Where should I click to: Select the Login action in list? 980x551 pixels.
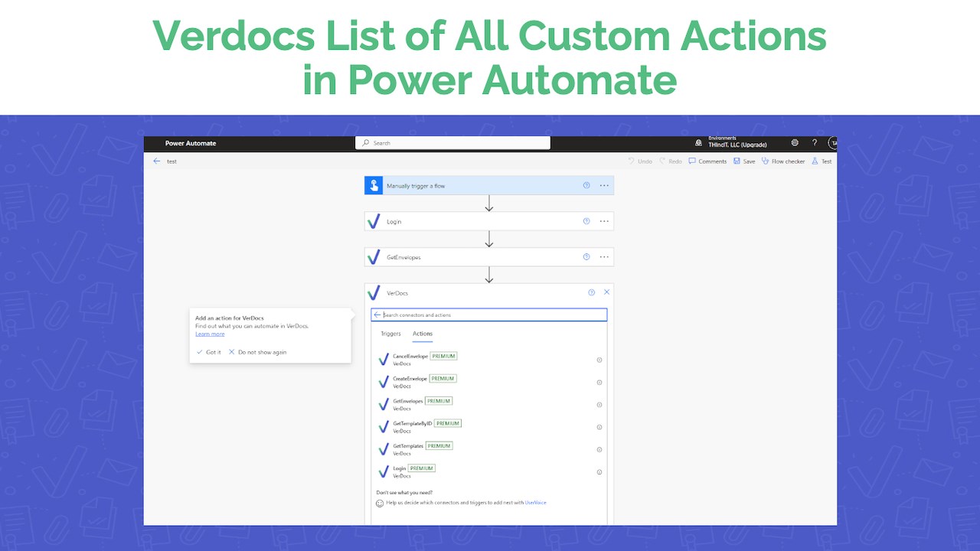click(x=488, y=472)
